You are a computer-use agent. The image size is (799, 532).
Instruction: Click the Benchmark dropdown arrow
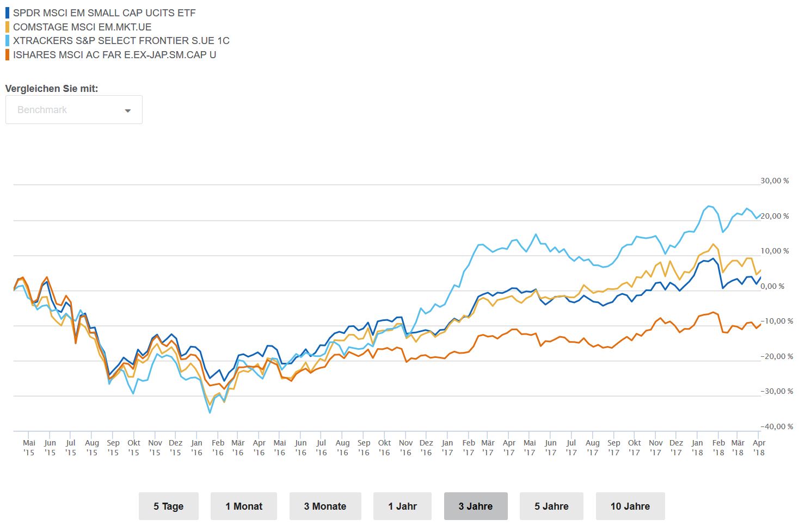(128, 110)
